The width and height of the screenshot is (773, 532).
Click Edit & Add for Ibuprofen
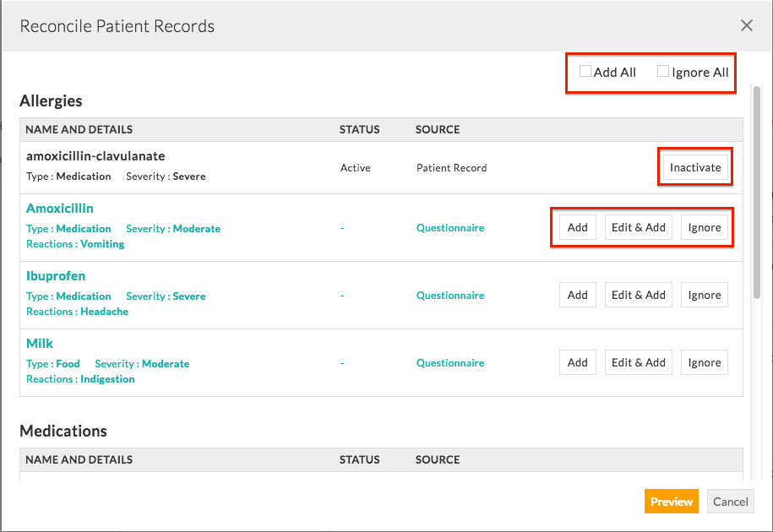pos(638,294)
